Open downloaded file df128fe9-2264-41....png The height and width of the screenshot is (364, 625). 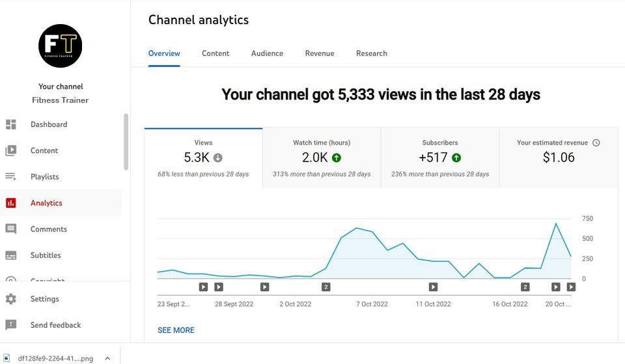coord(55,358)
